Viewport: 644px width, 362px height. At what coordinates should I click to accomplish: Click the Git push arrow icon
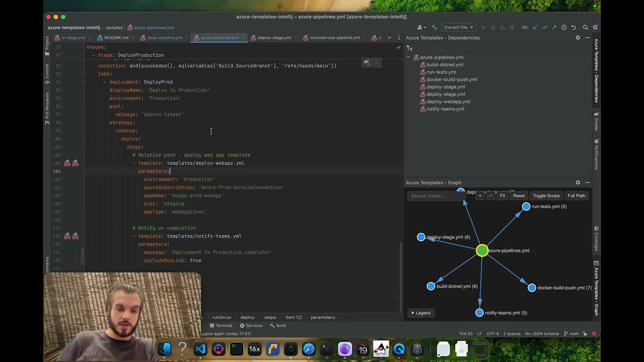pos(554,27)
